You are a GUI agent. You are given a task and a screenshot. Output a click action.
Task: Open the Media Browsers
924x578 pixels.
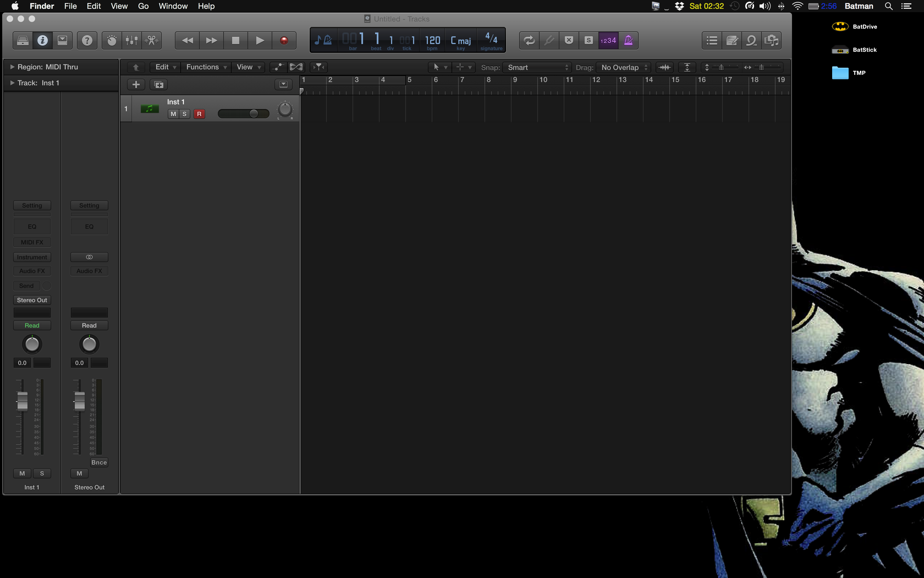pos(772,40)
